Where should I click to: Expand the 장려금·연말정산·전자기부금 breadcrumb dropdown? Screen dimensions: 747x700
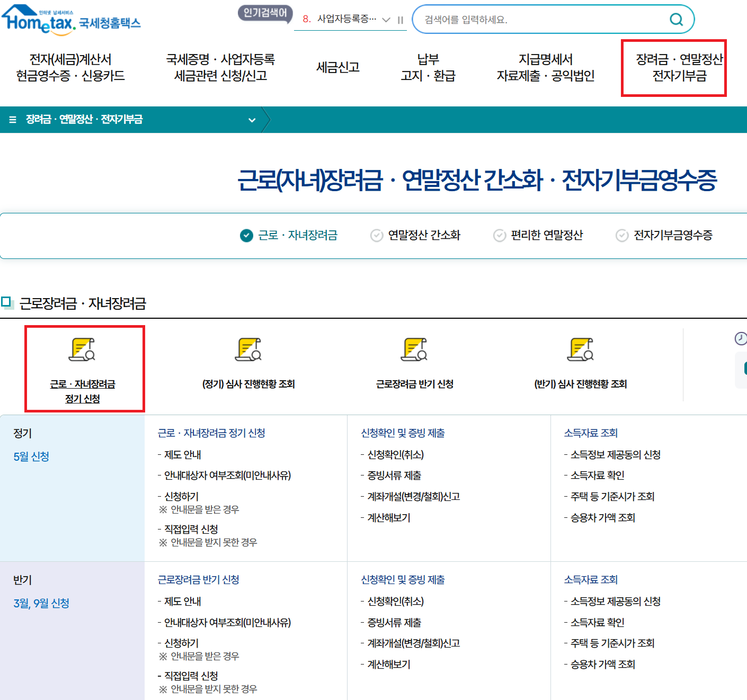[252, 120]
